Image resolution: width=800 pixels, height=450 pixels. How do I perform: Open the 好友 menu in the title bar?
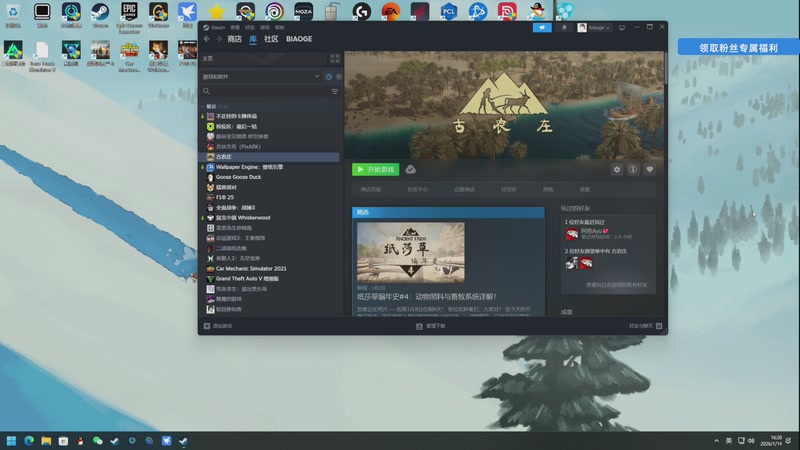coord(249,28)
